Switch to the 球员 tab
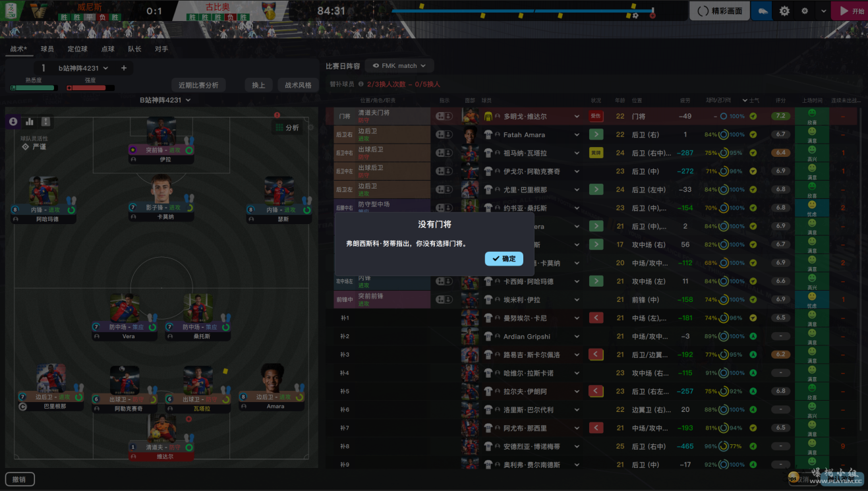 point(47,48)
